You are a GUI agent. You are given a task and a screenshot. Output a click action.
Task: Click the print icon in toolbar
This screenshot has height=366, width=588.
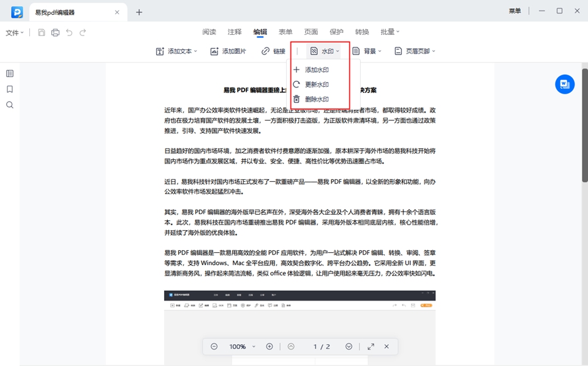55,32
